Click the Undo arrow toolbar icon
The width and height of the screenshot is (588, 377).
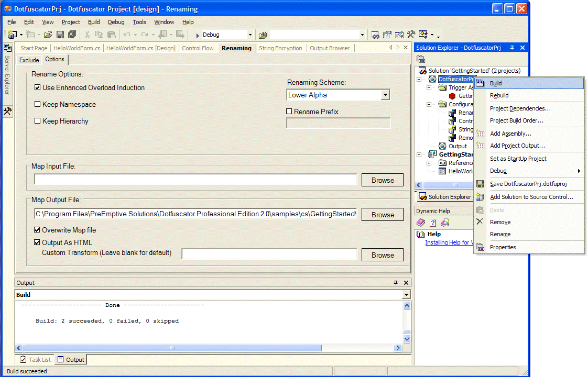click(x=127, y=35)
